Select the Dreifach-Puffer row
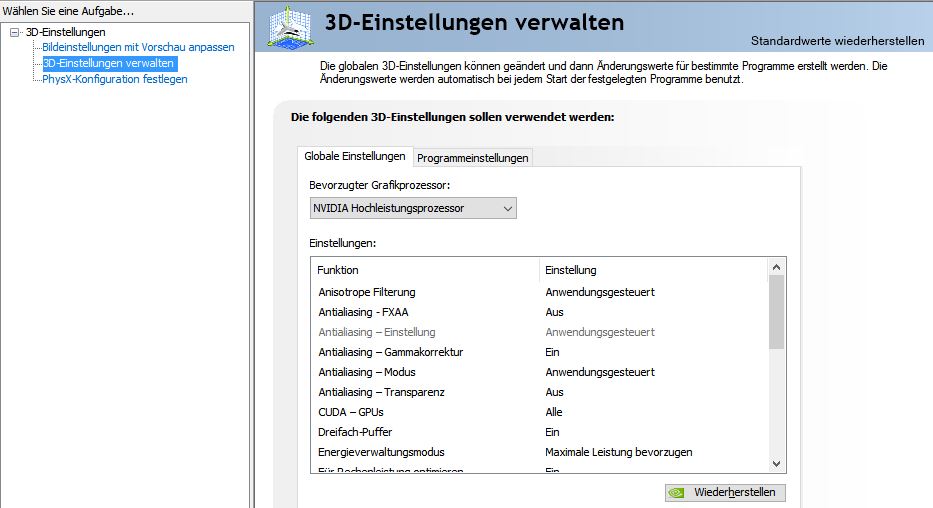 [540, 432]
